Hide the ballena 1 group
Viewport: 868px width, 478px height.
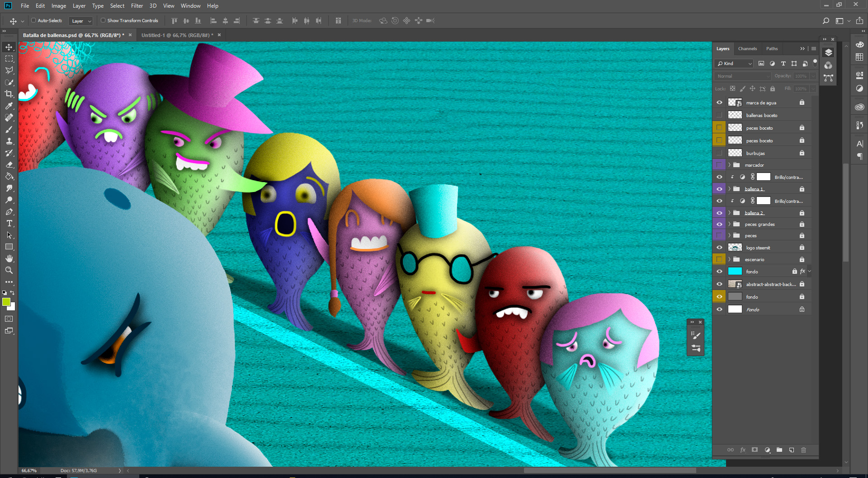point(719,189)
